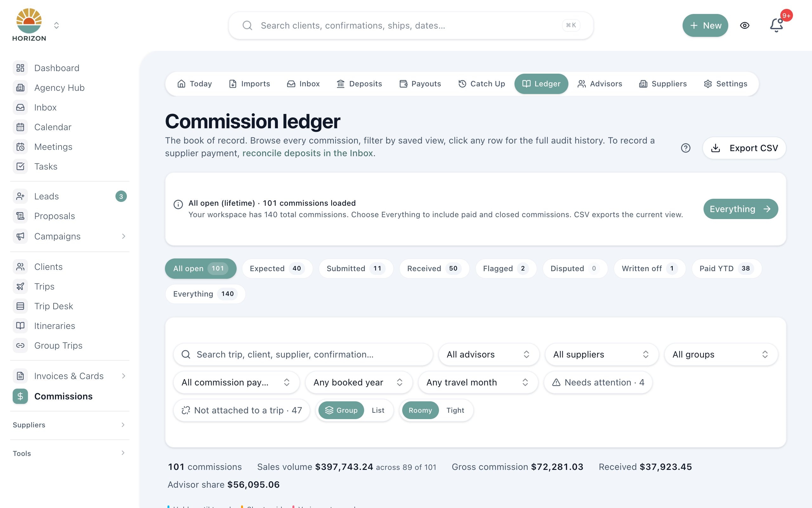
Task: Select Group view mode
Action: click(341, 410)
